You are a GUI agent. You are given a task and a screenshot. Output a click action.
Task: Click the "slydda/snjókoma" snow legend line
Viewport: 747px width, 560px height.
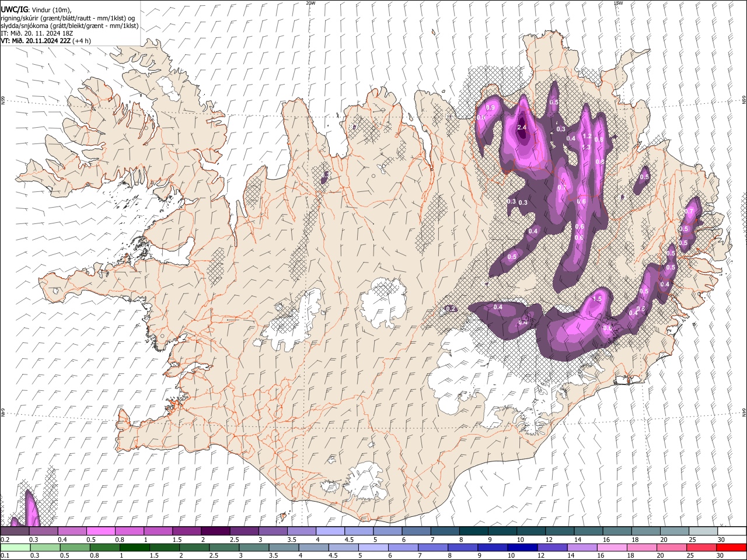69,26
